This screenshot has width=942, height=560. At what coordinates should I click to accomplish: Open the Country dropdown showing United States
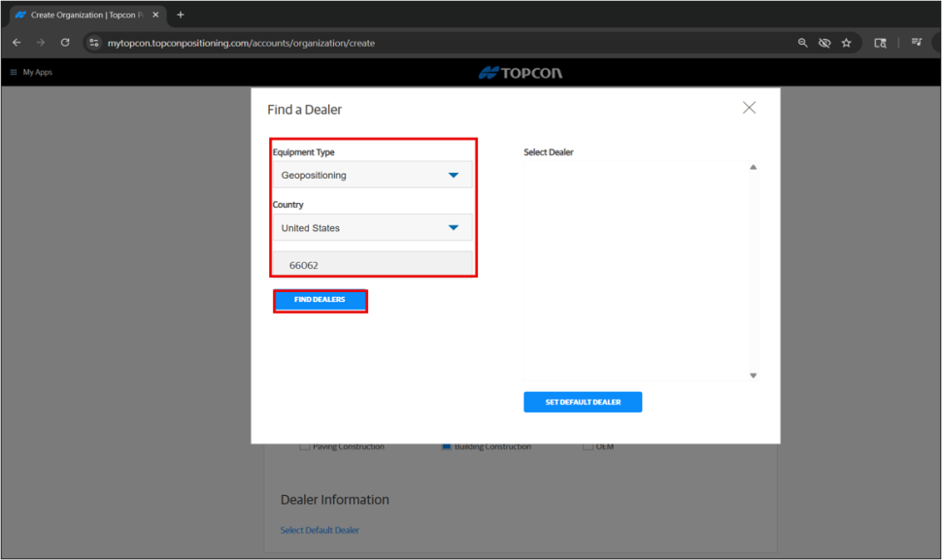[x=373, y=228]
